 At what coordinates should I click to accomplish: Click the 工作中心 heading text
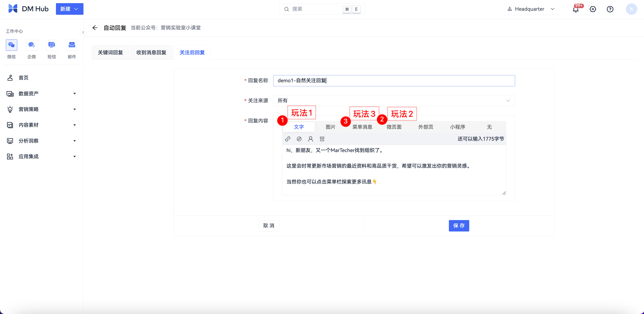(x=14, y=31)
